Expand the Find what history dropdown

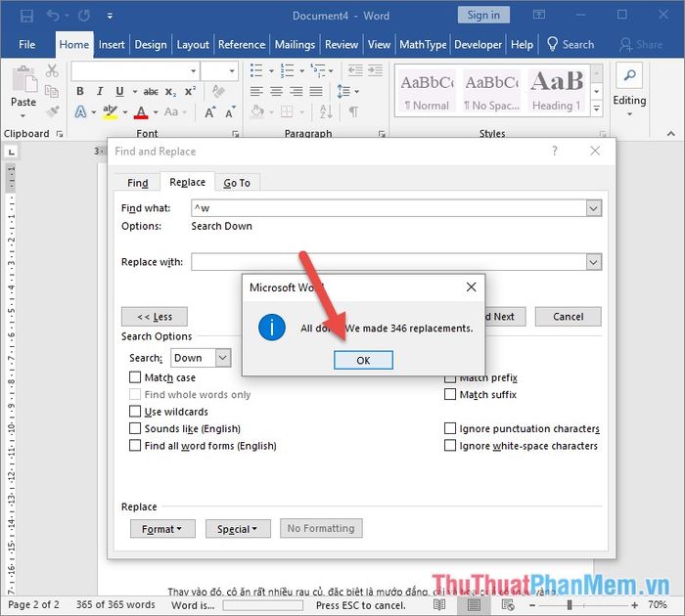pyautogui.click(x=593, y=208)
